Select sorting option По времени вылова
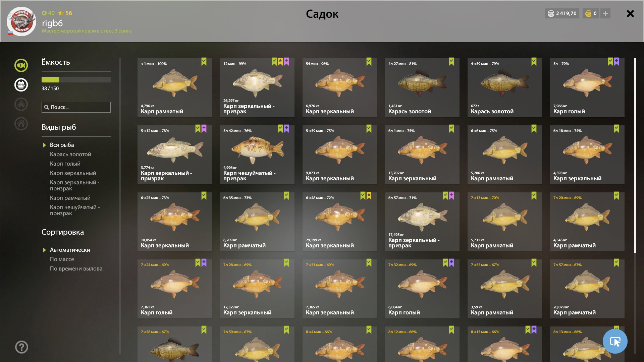 pyautogui.click(x=76, y=268)
